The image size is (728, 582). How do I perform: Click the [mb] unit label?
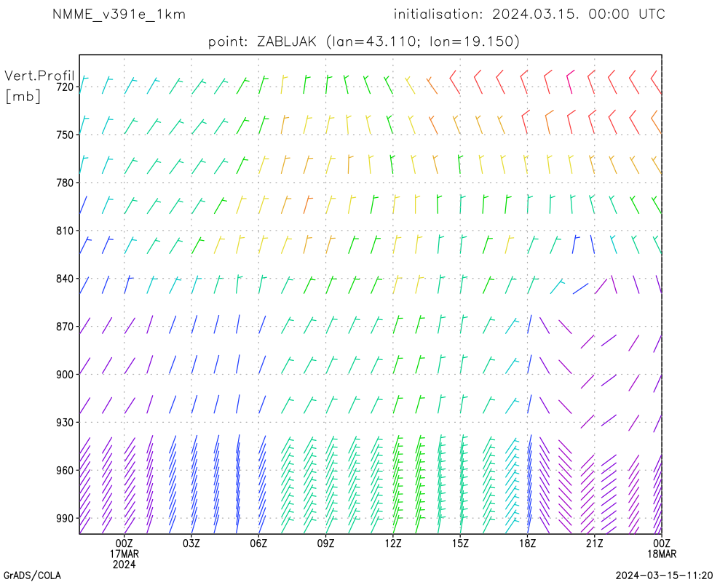click(x=23, y=96)
